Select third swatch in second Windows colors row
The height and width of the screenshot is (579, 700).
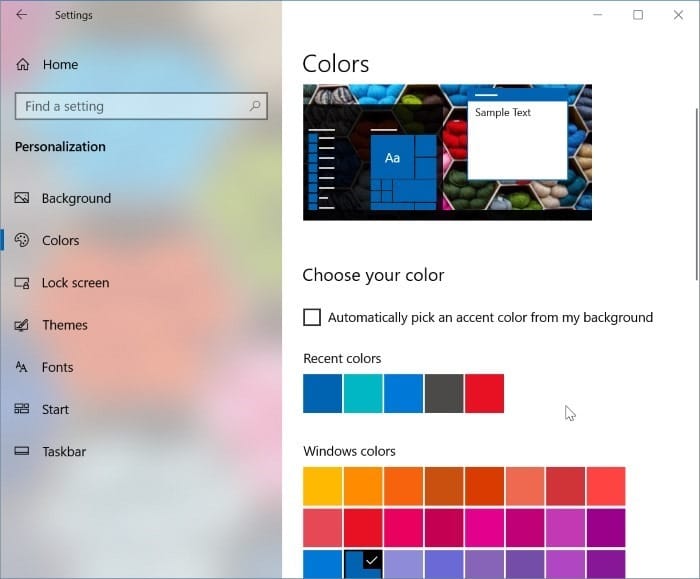[x=404, y=528]
